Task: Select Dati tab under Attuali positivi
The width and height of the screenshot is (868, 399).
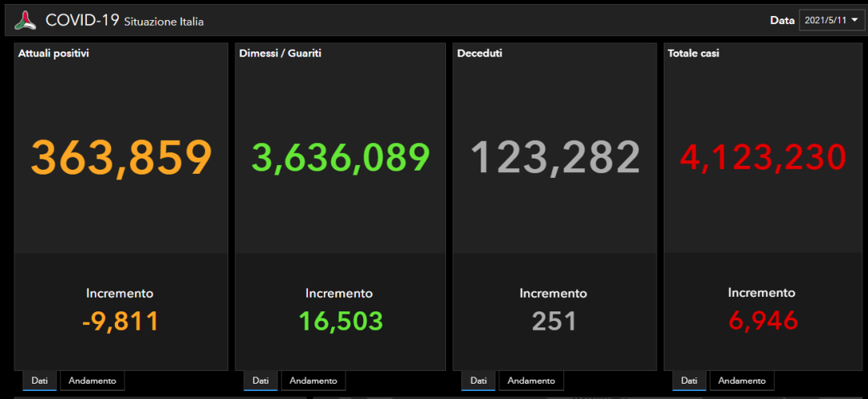Action: tap(39, 380)
